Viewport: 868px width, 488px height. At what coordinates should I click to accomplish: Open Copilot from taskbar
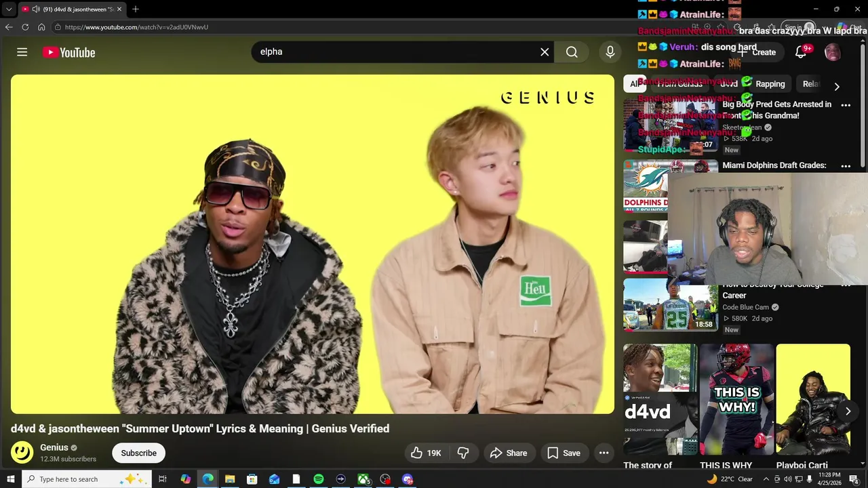pyautogui.click(x=185, y=479)
